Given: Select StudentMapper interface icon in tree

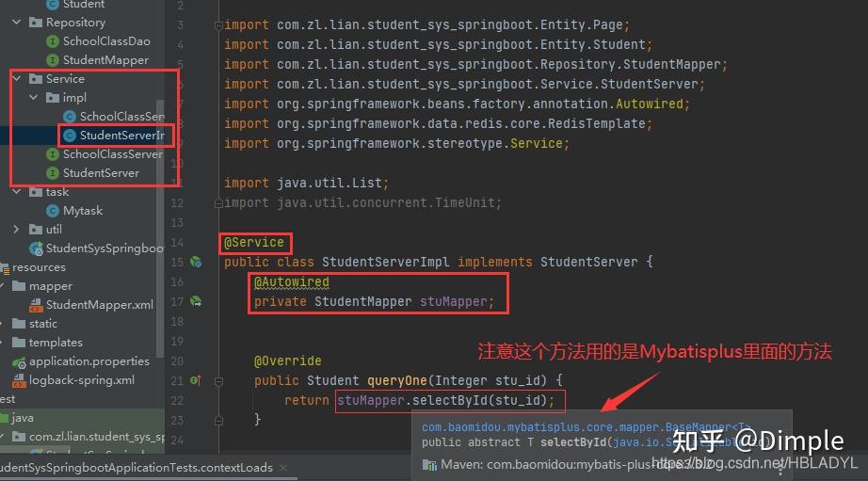Looking at the screenshot, I should click(x=53, y=60).
